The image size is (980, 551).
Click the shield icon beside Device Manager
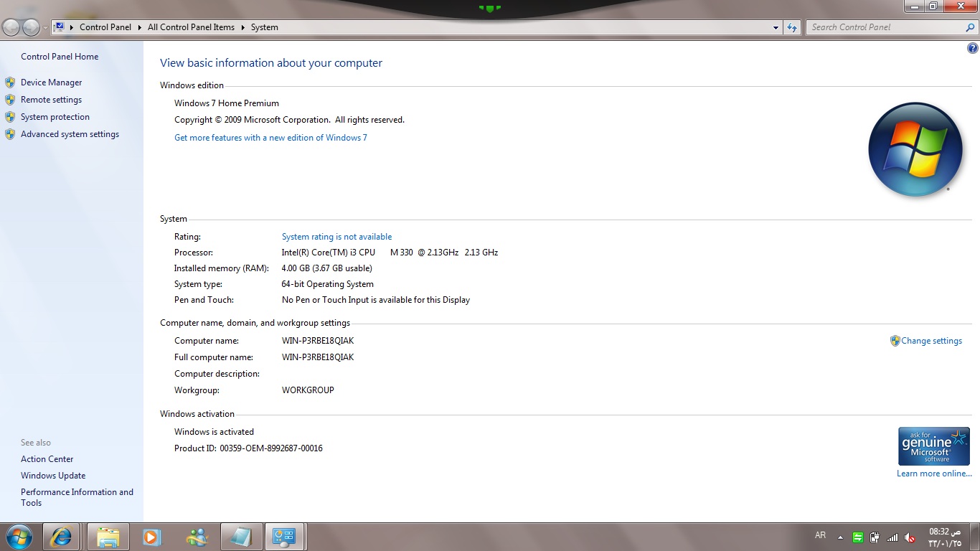pos(10,83)
